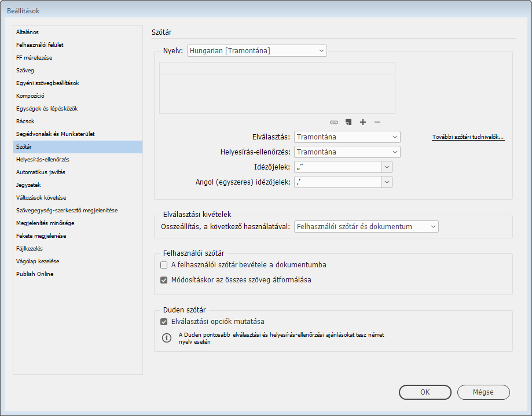Screen dimensions: 532x416
Task: Click inside the empty user dictionary list
Action: (277, 93)
